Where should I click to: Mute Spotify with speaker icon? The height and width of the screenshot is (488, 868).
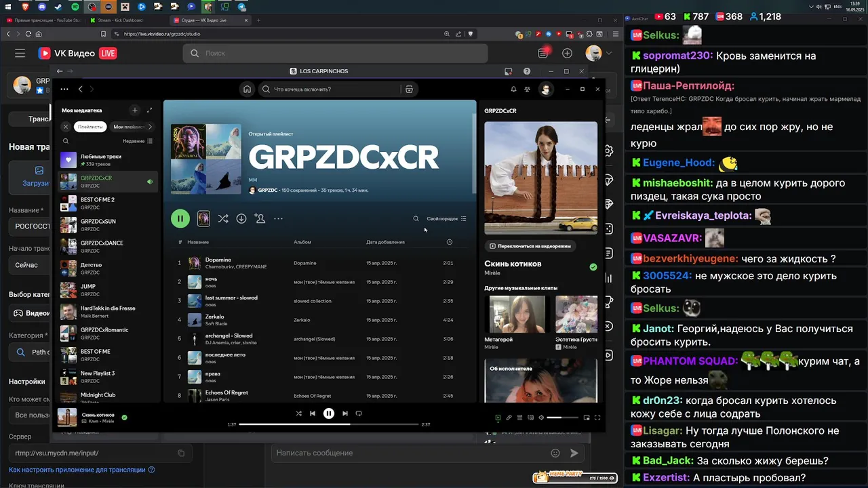coord(541,418)
